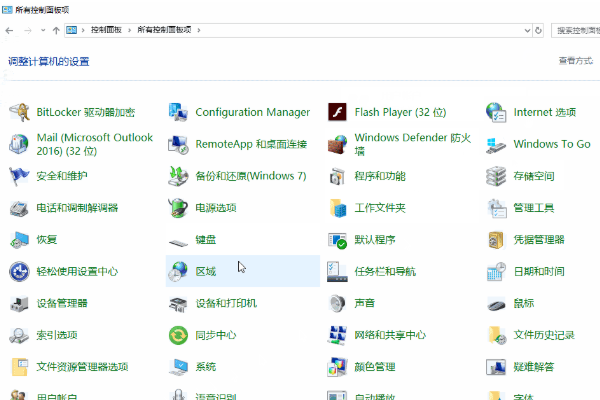
Task: Open the Windows To Go icon
Action: coord(496,145)
